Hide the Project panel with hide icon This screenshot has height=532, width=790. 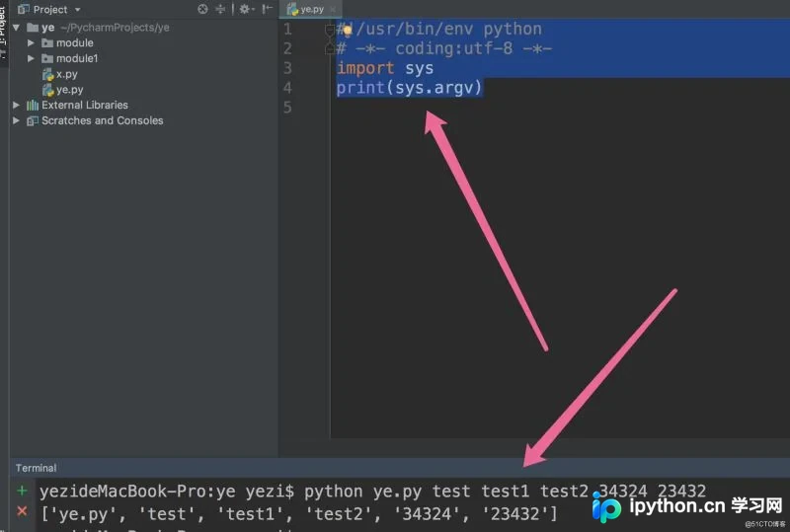click(x=267, y=9)
